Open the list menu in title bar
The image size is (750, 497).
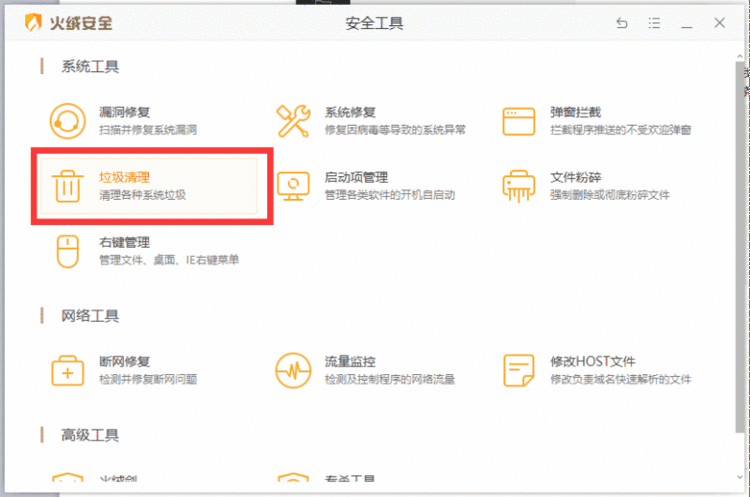point(654,23)
